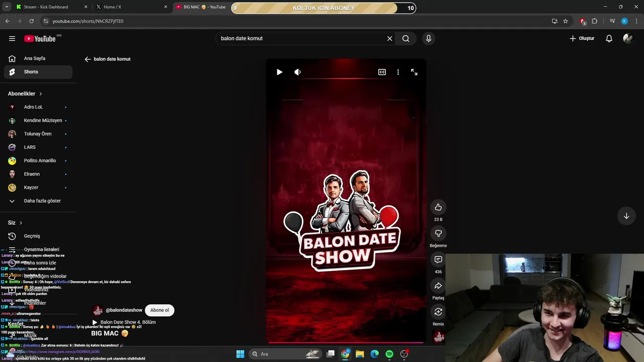Open Spotify from the taskbar
This screenshot has height=362, width=644.
[389, 354]
